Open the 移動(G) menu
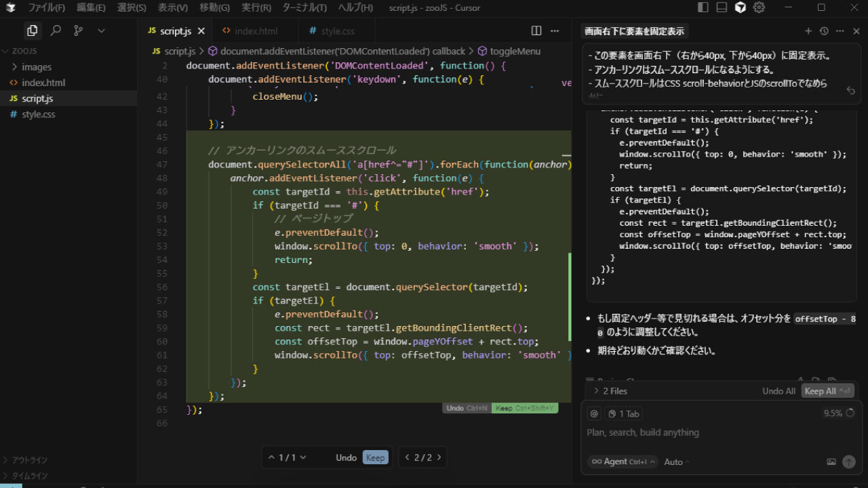 (214, 7)
